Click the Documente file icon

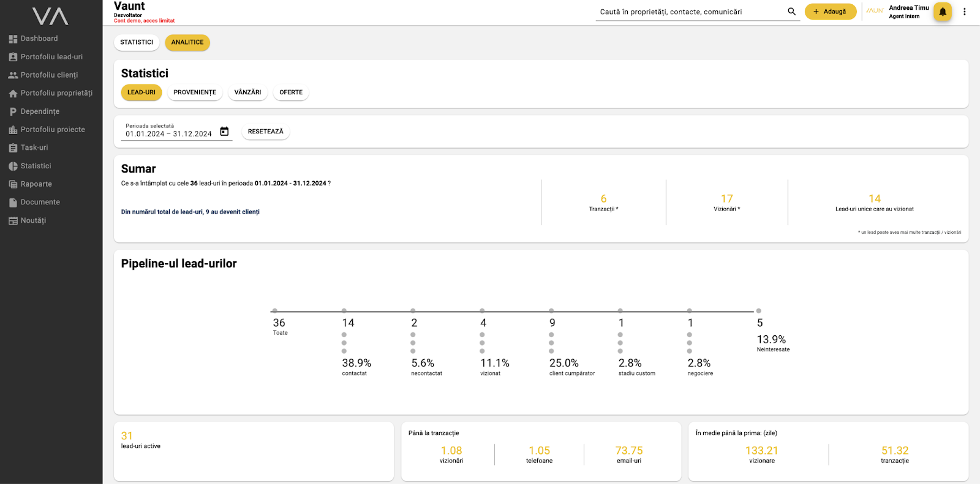tap(13, 203)
